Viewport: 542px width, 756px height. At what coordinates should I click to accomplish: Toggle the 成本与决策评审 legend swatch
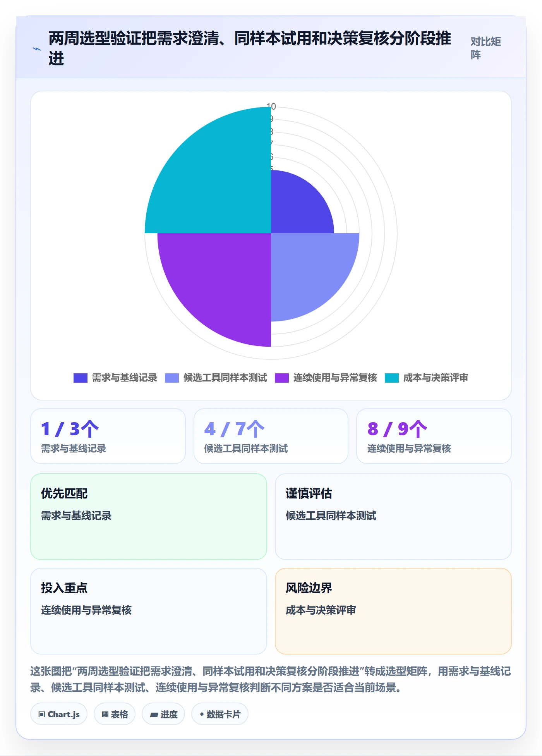click(x=392, y=378)
